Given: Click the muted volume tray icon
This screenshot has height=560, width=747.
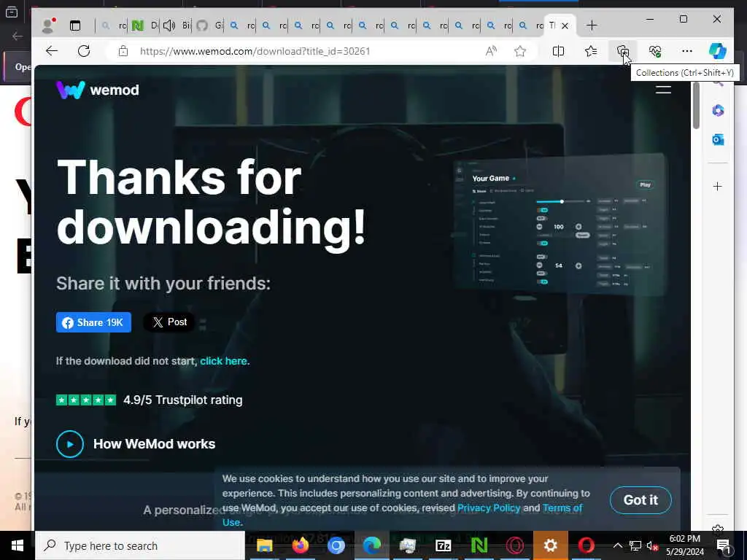Looking at the screenshot, I should pyautogui.click(x=653, y=545).
